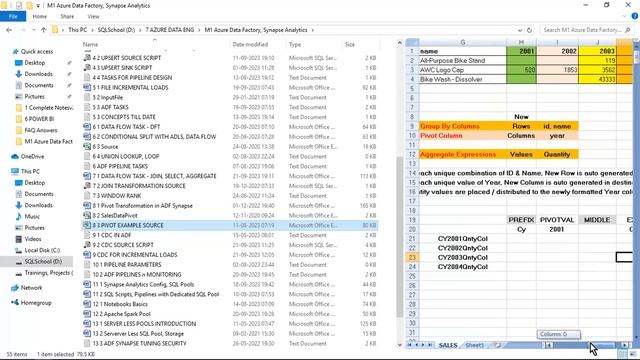640x360 pixels.
Task: Click the first-sheet navigation arrow in Excel
Action: pos(409,345)
